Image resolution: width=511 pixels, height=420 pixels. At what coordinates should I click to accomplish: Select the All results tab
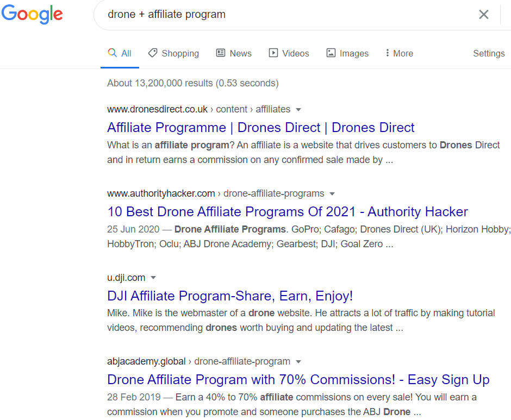click(120, 53)
